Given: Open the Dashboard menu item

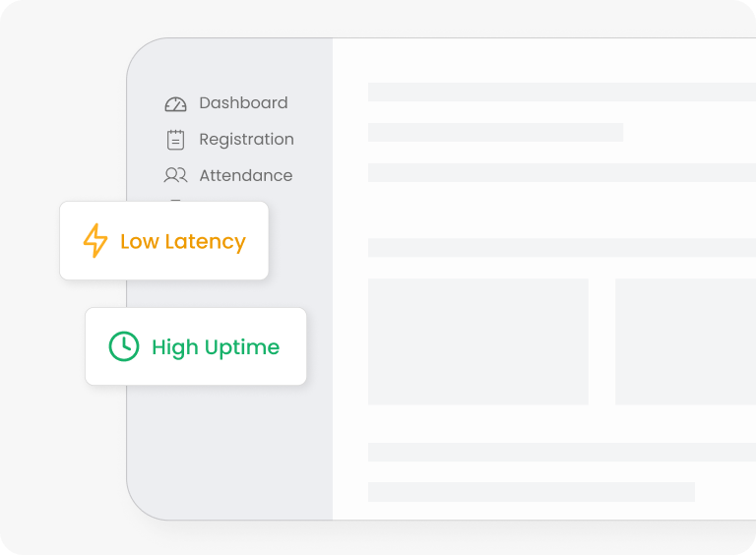Looking at the screenshot, I should [x=243, y=103].
